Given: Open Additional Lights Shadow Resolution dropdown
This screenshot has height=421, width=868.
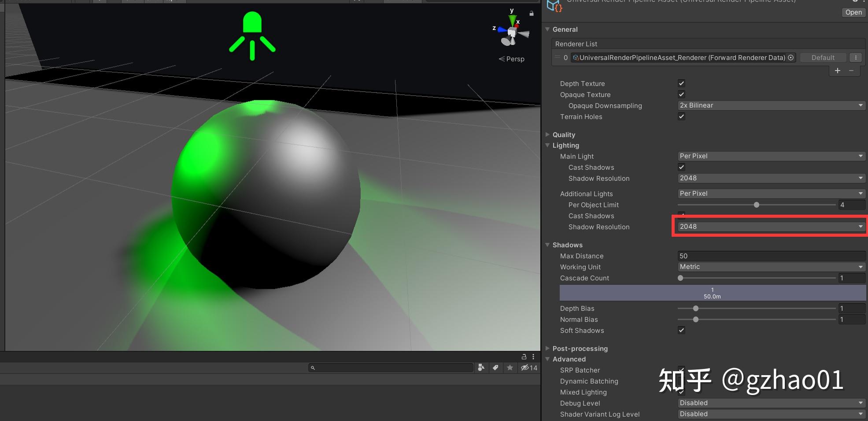Looking at the screenshot, I should tap(771, 227).
